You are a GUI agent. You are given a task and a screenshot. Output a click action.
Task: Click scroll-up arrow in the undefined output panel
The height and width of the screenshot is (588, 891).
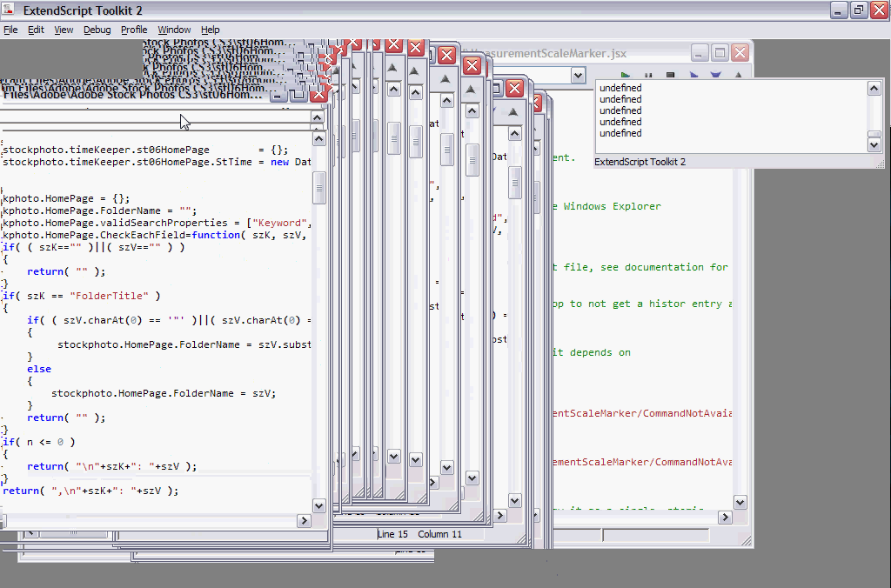pyautogui.click(x=874, y=88)
